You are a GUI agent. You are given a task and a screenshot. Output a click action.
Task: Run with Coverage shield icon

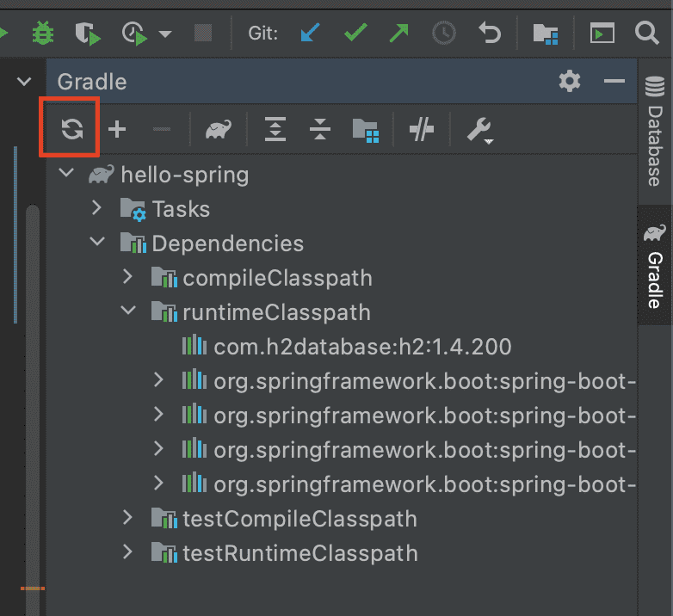(88, 34)
